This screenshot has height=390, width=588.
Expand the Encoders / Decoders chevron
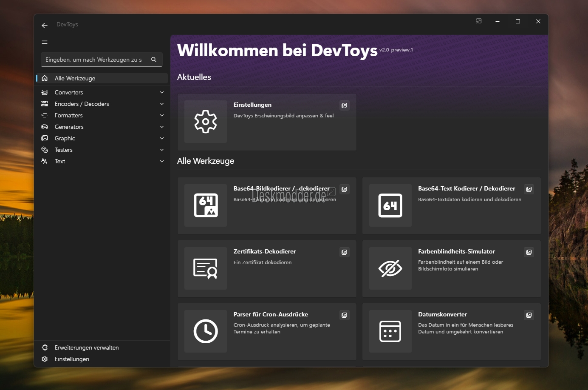coord(162,104)
